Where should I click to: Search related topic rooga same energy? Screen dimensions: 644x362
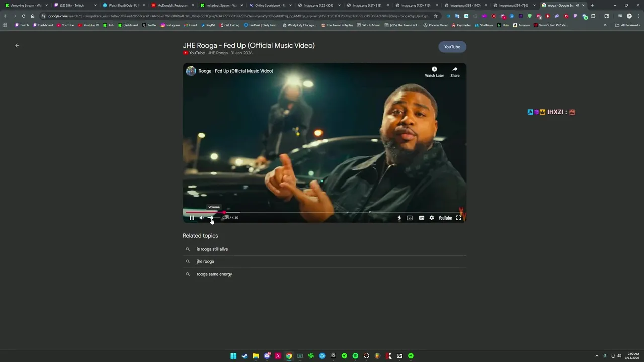click(x=325, y=274)
